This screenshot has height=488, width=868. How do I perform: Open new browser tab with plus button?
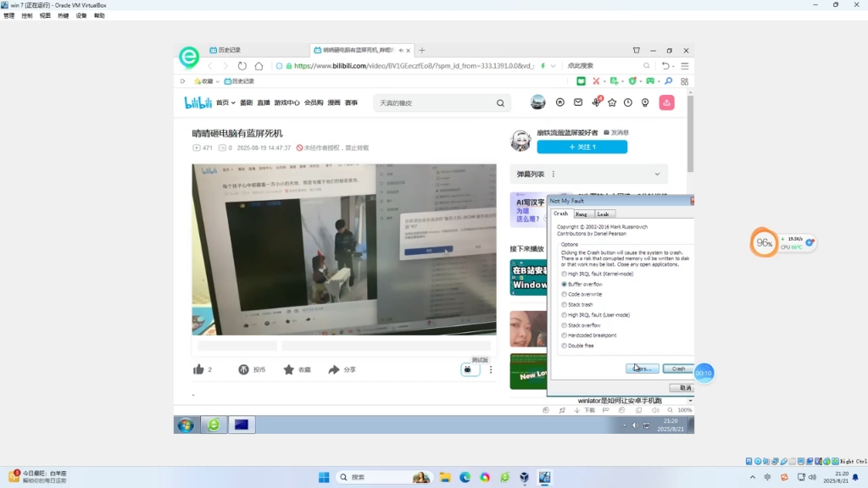[422, 50]
